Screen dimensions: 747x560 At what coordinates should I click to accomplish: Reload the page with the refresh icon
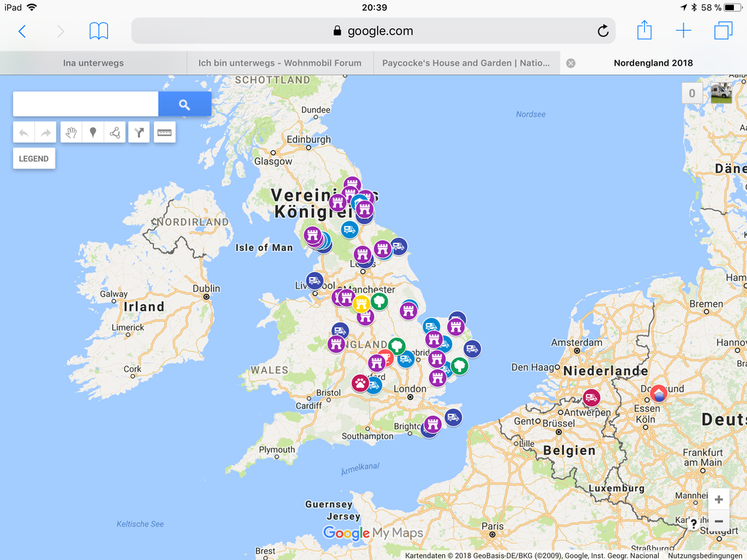point(603,31)
